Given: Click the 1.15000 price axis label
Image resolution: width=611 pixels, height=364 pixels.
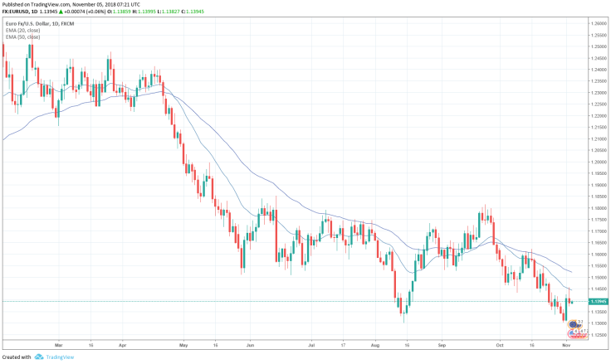Looking at the screenshot, I should [599, 278].
